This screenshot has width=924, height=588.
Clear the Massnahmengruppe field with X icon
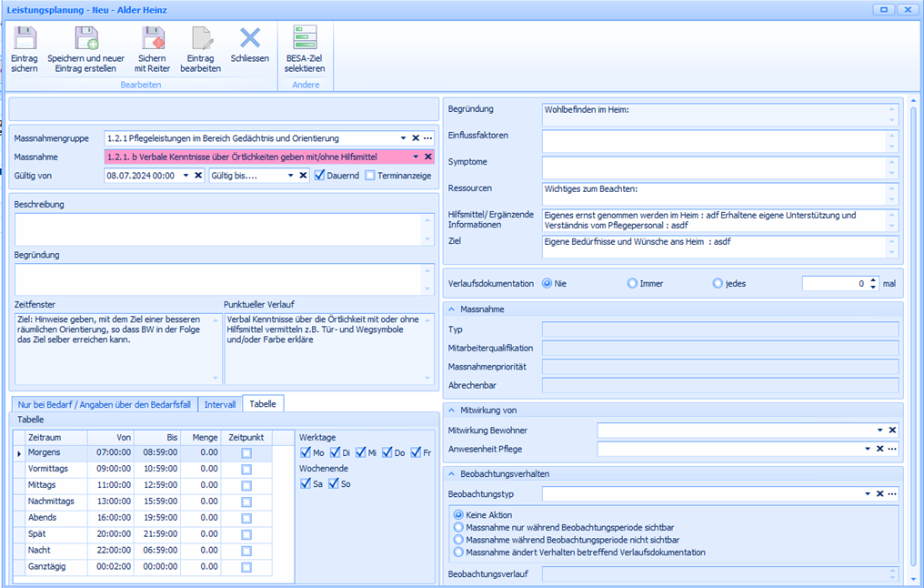click(x=416, y=138)
